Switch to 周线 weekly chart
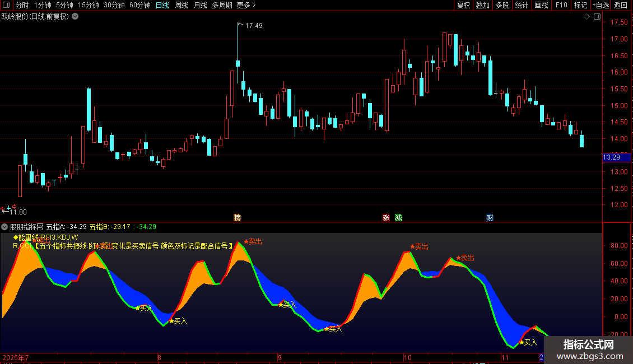 tap(181, 5)
